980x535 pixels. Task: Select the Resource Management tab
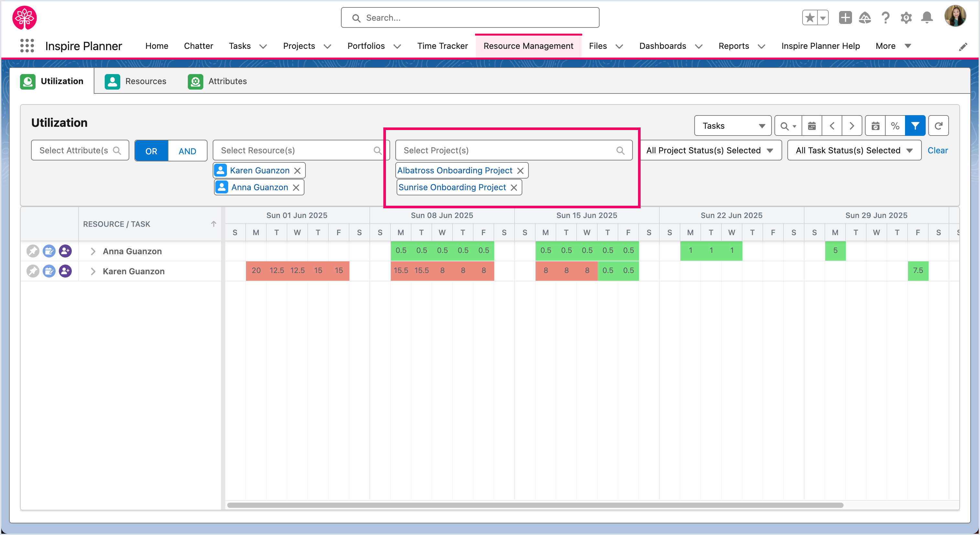[528, 46]
